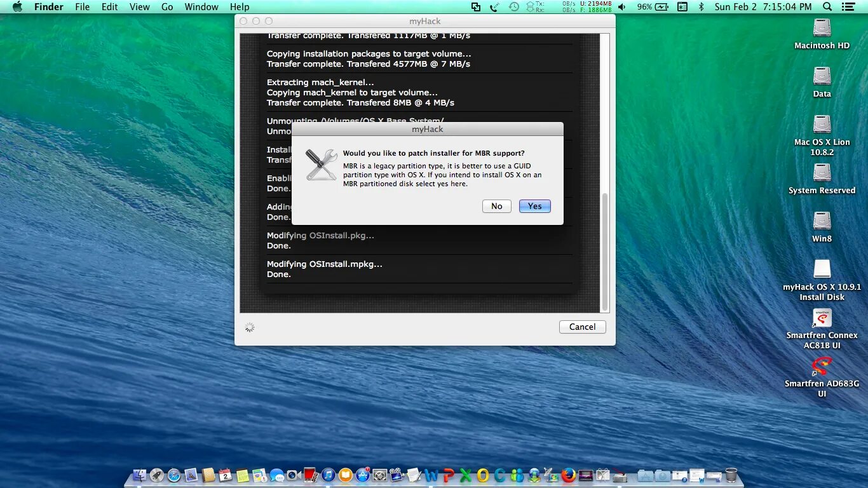Open Smartfren Connex AC81B UI shortcut

[822, 329]
